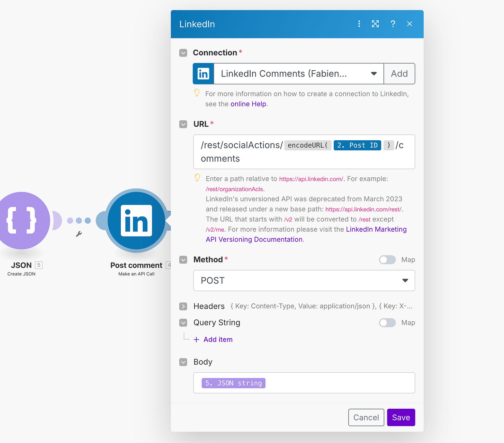The image size is (504, 443).
Task: Collapse the Connection section
Action: click(x=183, y=53)
